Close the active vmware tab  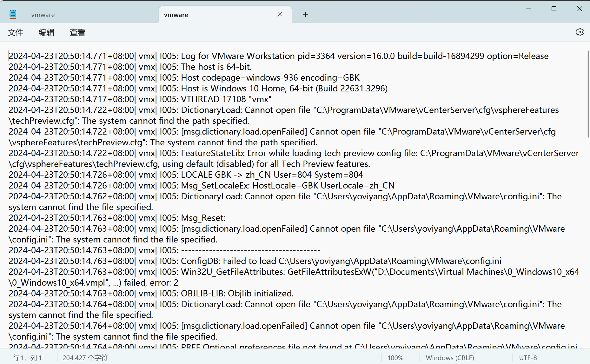[280, 14]
